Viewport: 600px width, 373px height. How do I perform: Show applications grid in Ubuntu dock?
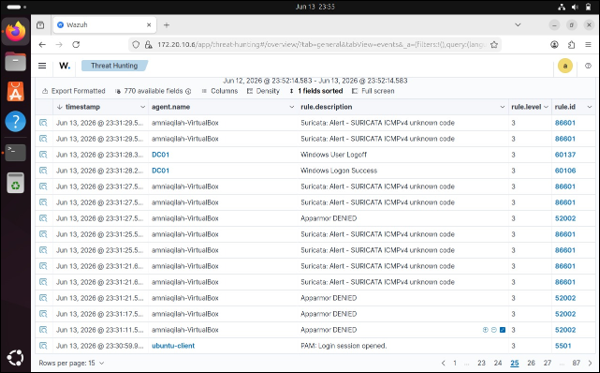pos(15,358)
